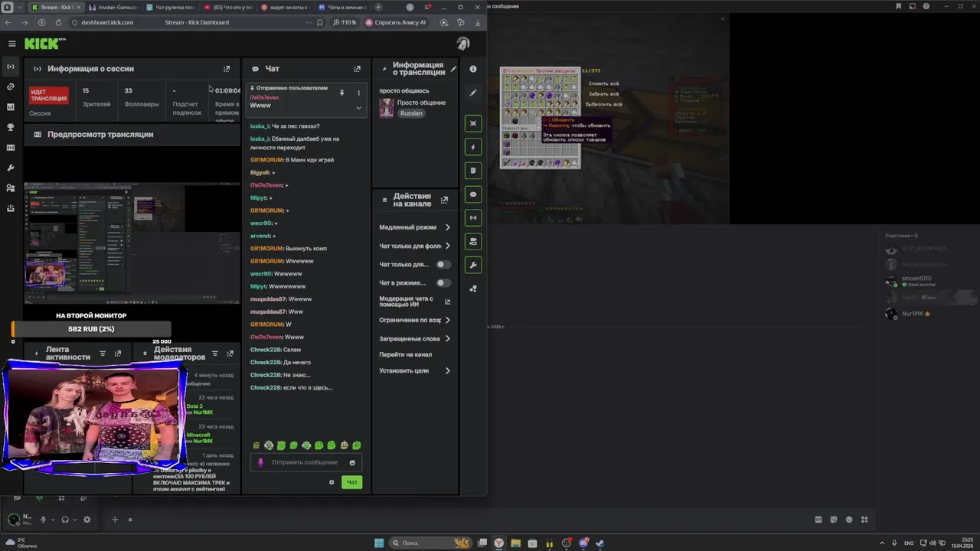Click 'Спросить Алису AI' button
The height and width of the screenshot is (551, 980).
pos(396,22)
